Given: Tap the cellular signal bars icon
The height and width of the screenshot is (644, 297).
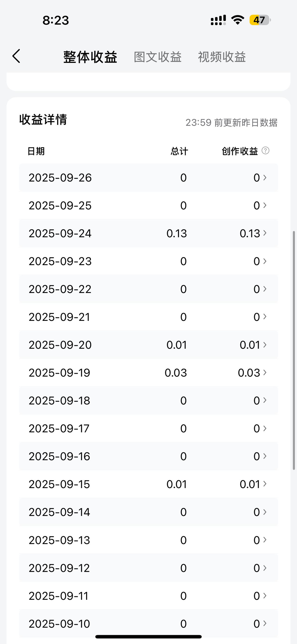Looking at the screenshot, I should pyautogui.click(x=218, y=20).
